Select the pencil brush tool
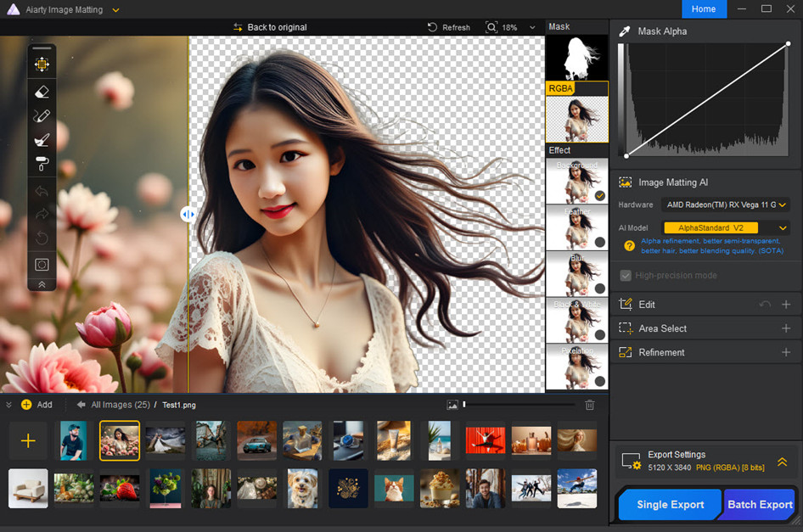The height and width of the screenshot is (532, 803). (x=42, y=116)
